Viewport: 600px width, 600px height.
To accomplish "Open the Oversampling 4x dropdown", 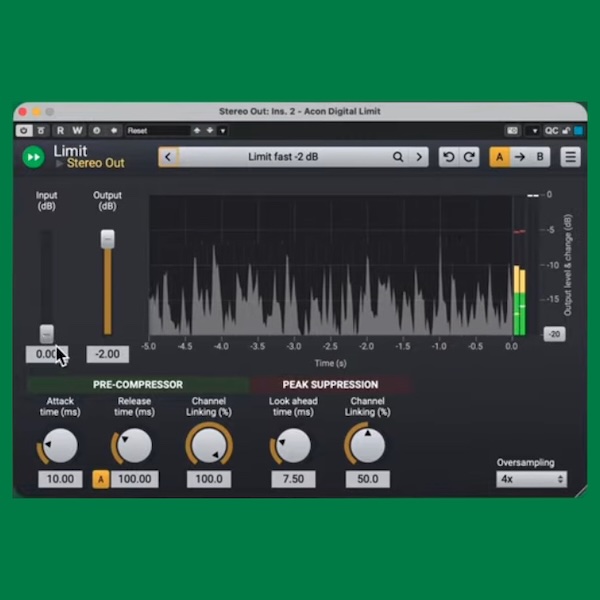I will pyautogui.click(x=532, y=479).
